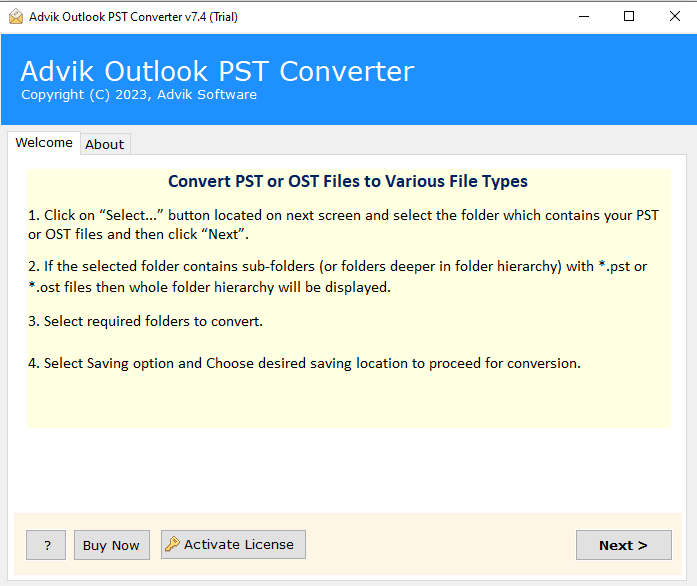This screenshot has height=586, width=697.
Task: Click heading "Convert PST or OST Files to Various File Types"
Action: coord(348,181)
